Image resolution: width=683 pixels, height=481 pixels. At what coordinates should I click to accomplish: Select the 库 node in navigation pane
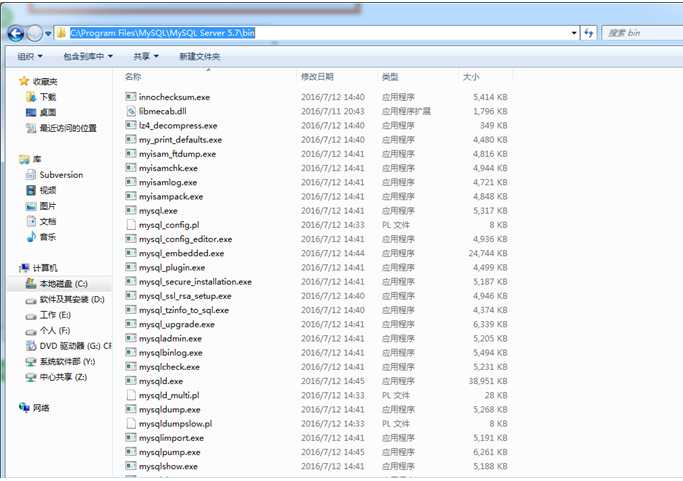[37, 159]
